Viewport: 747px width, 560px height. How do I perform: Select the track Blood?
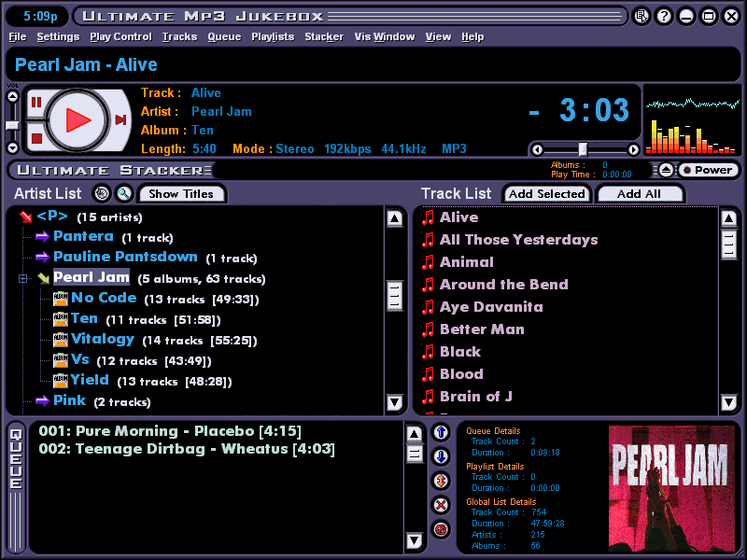(461, 374)
